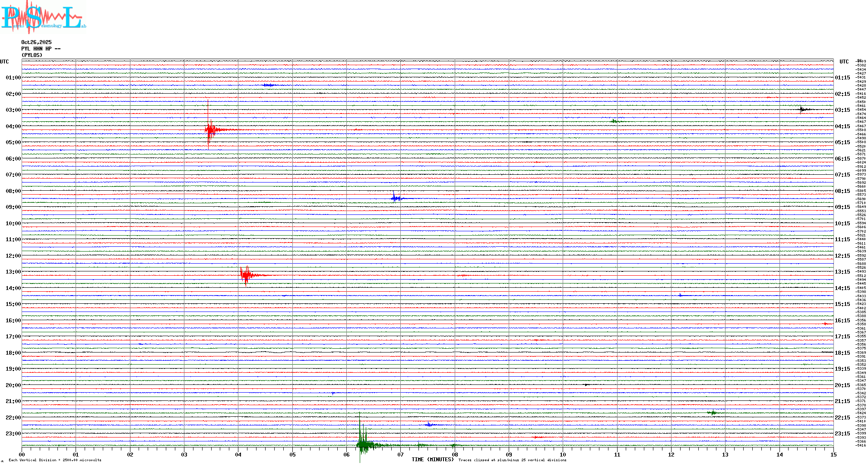Click the small blue event below 01:00 trace
This screenshot has height=466, width=868.
click(x=269, y=85)
